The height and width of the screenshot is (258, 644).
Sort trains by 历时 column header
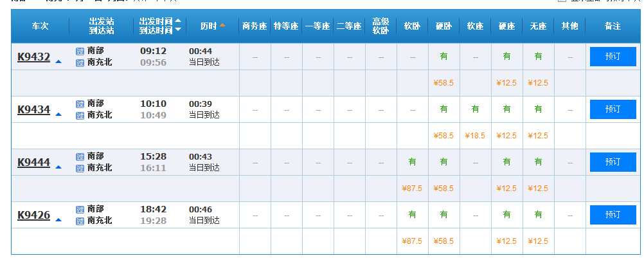click(213, 26)
